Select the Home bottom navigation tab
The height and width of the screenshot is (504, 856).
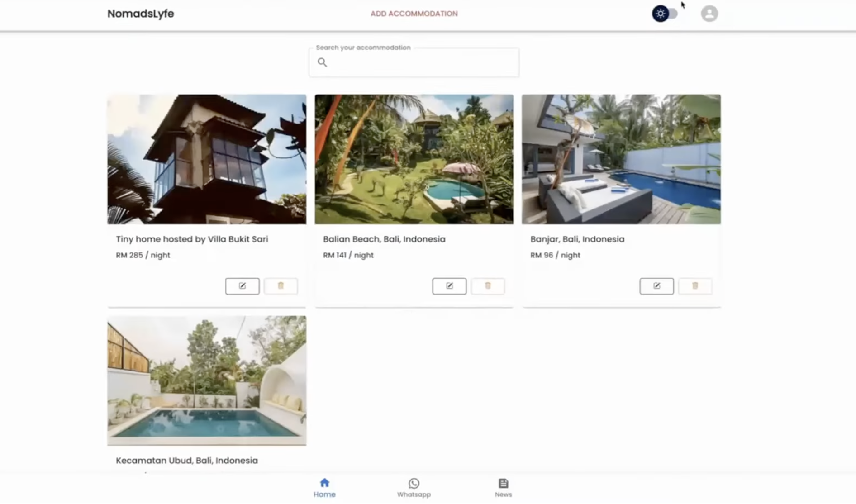point(324,488)
